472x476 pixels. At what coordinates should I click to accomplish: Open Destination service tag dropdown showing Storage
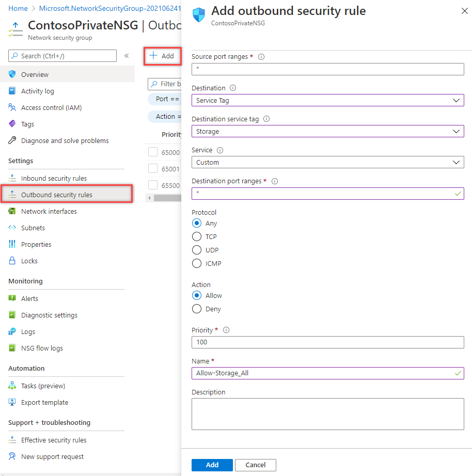328,131
